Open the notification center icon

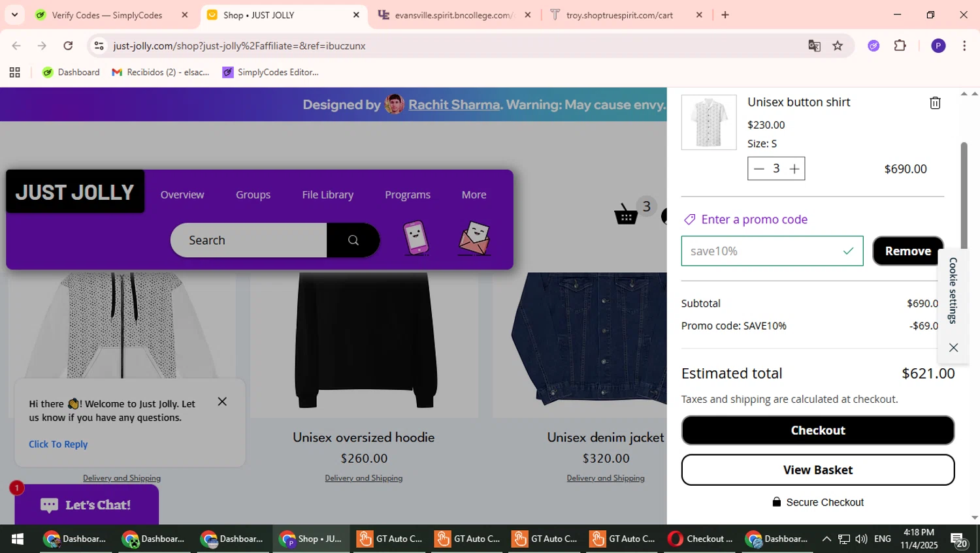pos(959,539)
